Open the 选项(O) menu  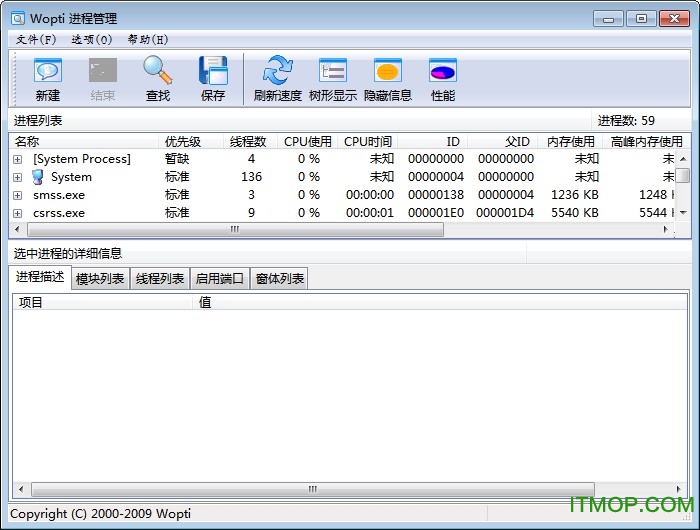(92, 40)
